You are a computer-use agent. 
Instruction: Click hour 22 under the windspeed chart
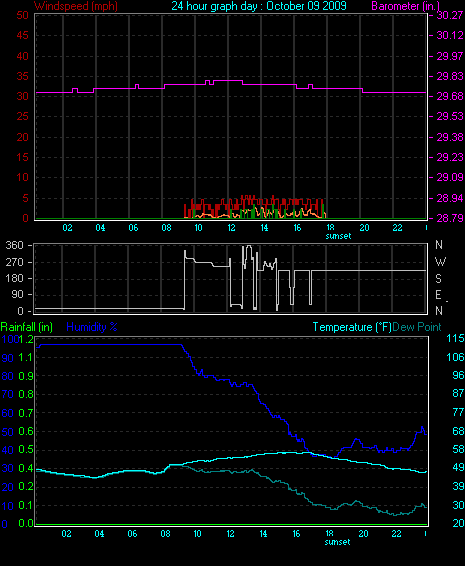tap(397, 228)
